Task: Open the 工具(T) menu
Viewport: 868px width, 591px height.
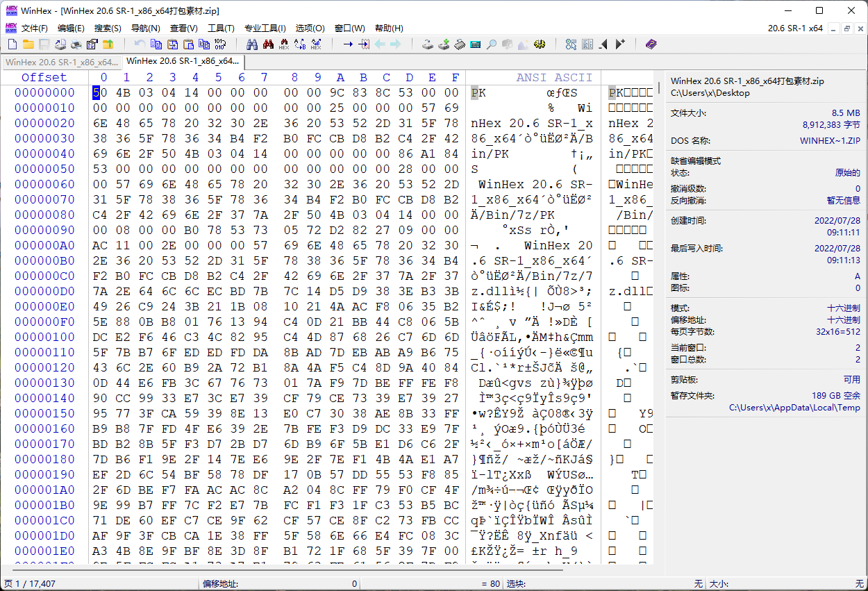Action: tap(221, 28)
